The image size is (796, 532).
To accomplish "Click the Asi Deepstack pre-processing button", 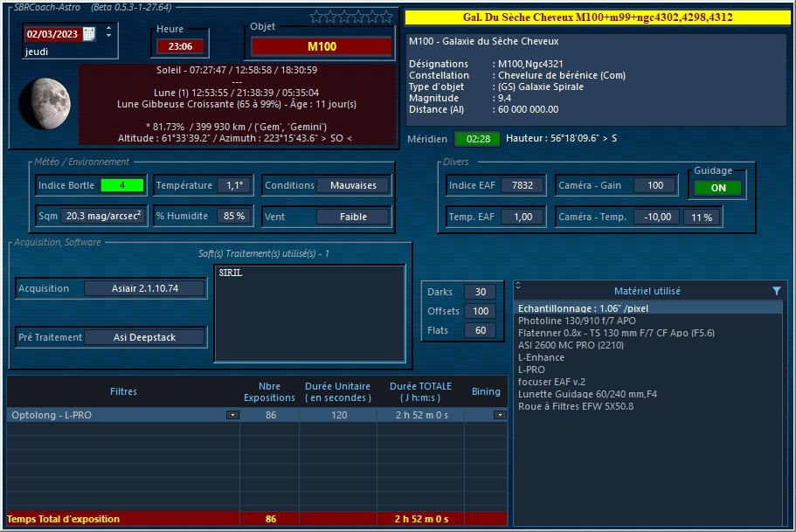I will [x=145, y=337].
